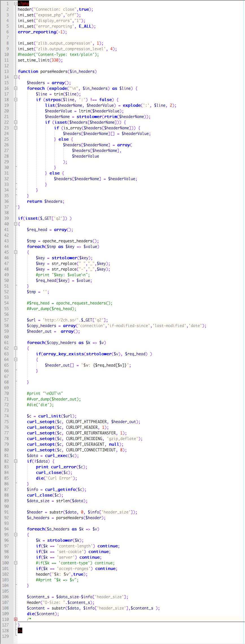
Task: Collapse the foreach fold marker at line 16
Action: 16,88
